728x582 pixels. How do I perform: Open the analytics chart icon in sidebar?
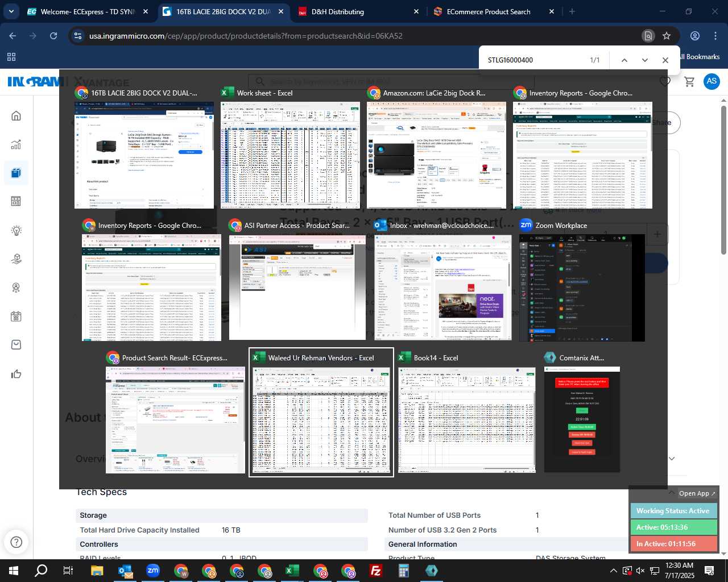pyautogui.click(x=16, y=144)
